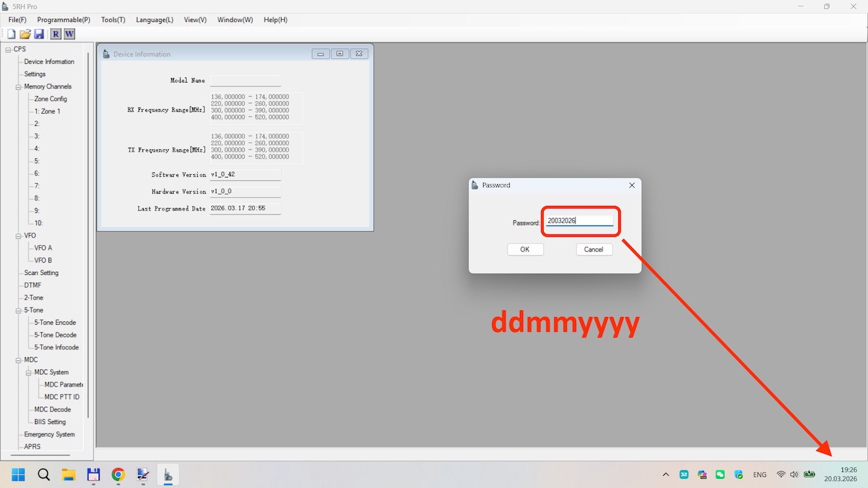The image size is (868, 488).
Task: Select Scan Setting in the tree
Action: [41, 273]
